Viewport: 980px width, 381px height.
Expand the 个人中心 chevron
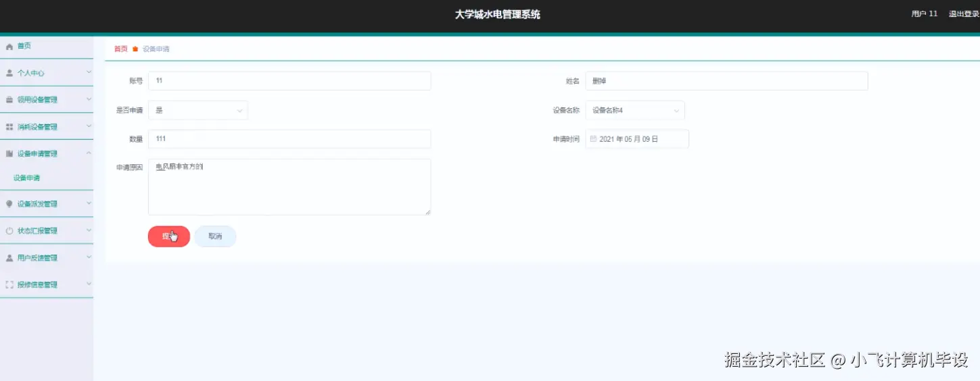click(89, 72)
